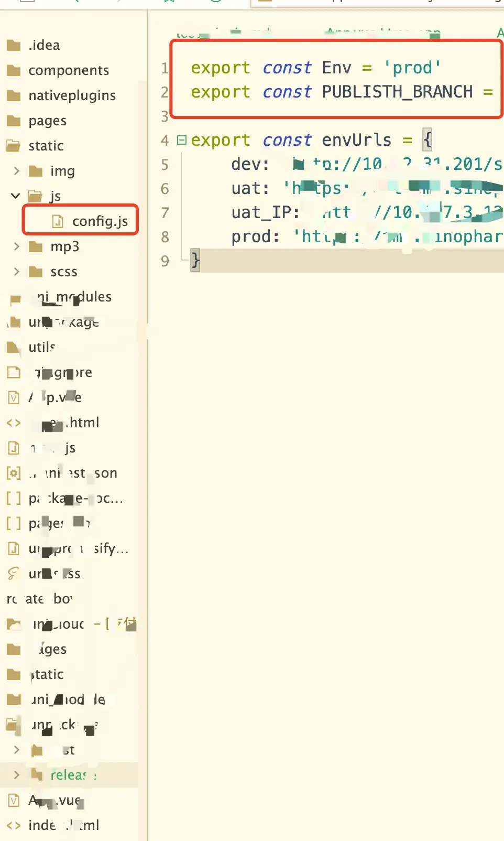504x841 pixels.
Task: Expand the scss folder chevron
Action: 16,272
